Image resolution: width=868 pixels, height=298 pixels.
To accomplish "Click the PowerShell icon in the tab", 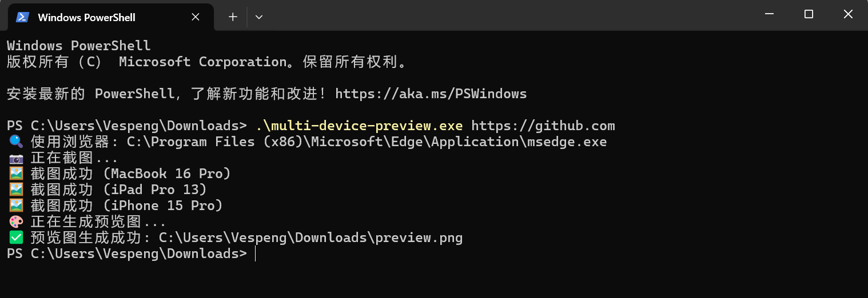I will click(22, 17).
